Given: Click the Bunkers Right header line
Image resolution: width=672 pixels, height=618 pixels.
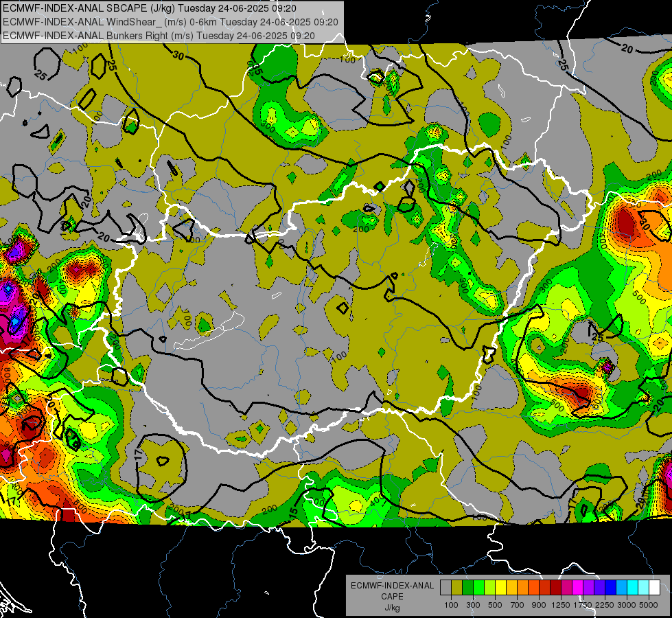Looking at the screenshot, I should click(159, 36).
